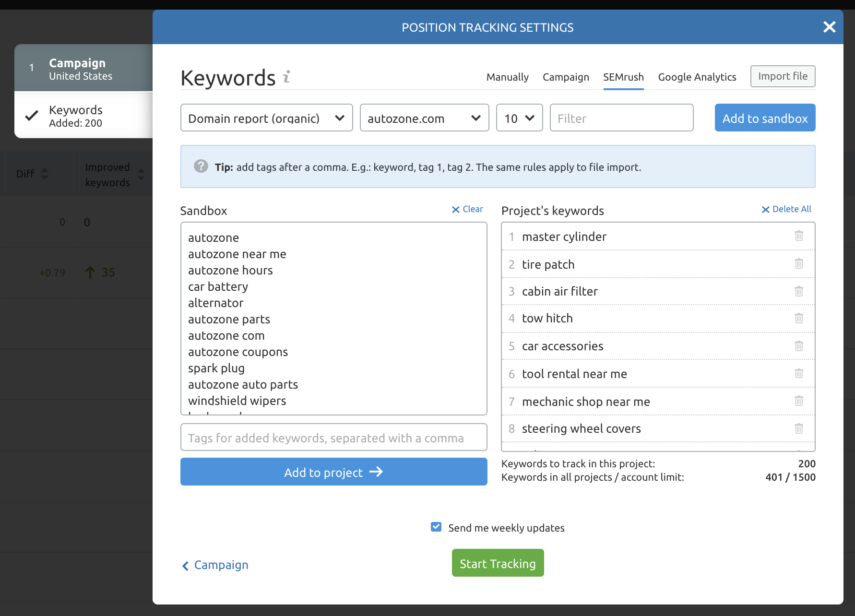Select 'tire patch' keyword text
855x616 pixels.
click(x=548, y=264)
